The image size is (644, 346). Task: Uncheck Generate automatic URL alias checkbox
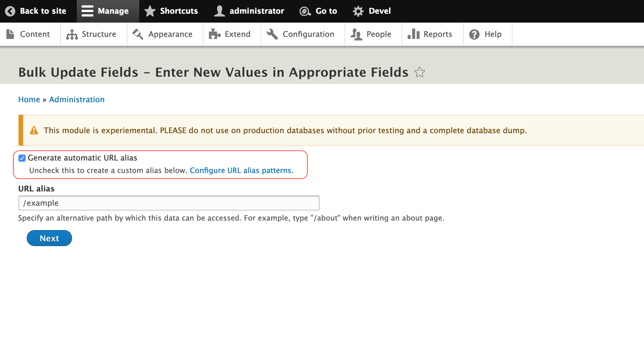(22, 158)
